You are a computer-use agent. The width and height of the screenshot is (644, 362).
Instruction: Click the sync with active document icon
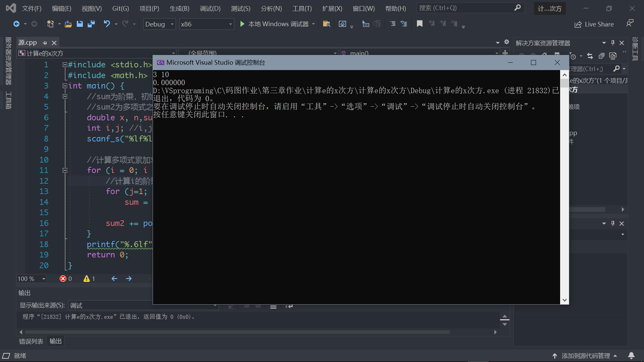(590, 56)
